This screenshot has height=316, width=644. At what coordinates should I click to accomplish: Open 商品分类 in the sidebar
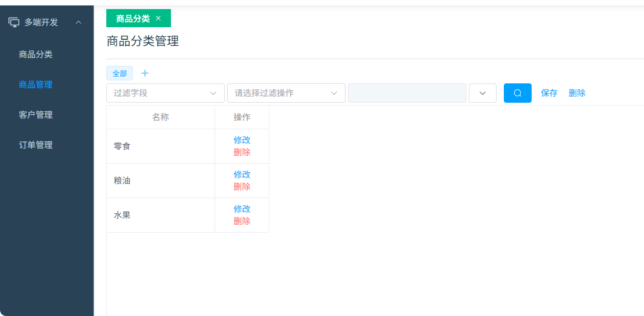36,54
